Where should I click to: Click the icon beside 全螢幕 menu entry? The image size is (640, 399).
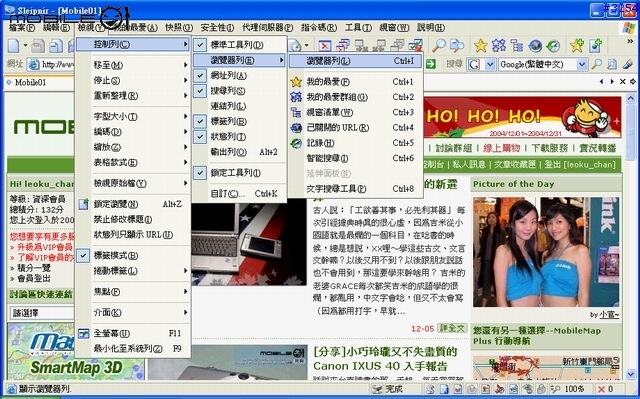84,333
